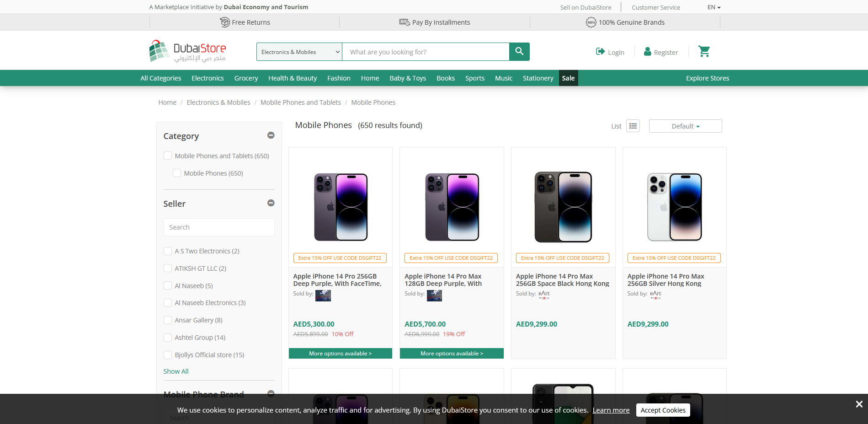Enable Ansar Gallery (8) seller filter
Screen dimensions: 868x424
pyautogui.click(x=168, y=320)
